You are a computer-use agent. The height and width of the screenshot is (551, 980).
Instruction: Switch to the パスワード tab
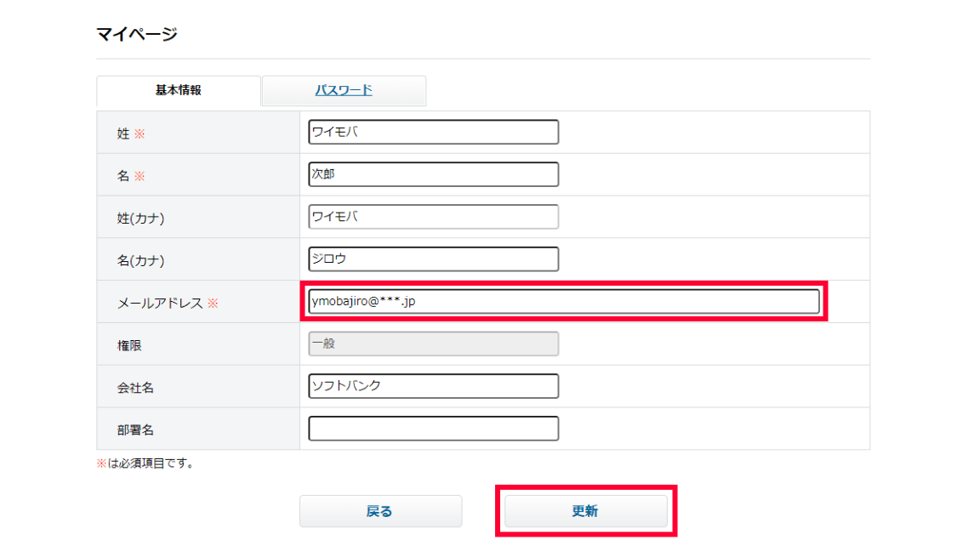coord(344,90)
